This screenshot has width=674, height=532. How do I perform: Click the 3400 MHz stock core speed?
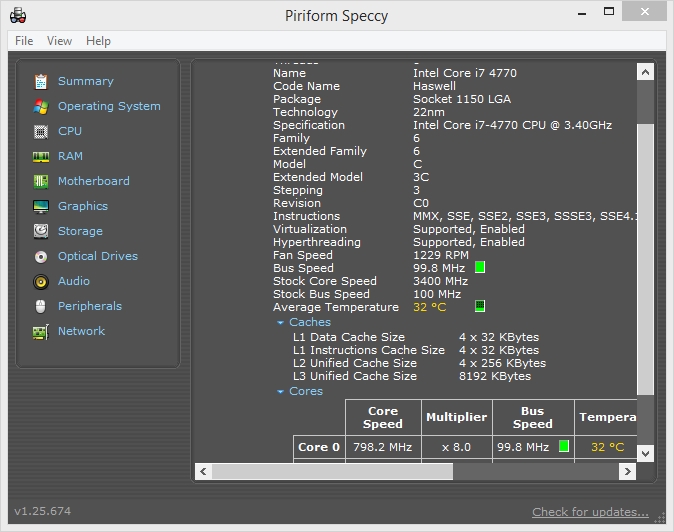[x=440, y=281]
